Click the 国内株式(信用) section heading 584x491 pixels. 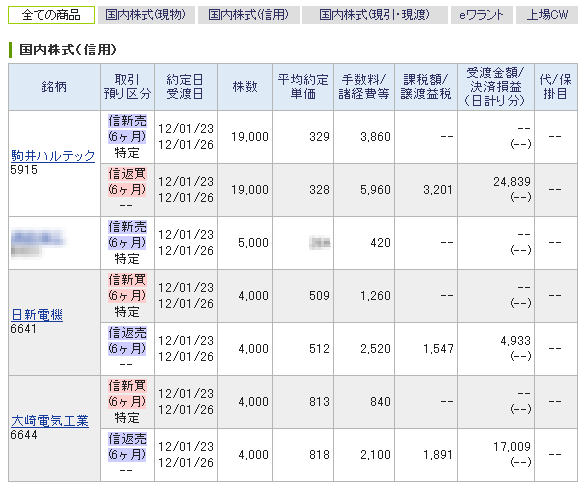click(x=68, y=50)
